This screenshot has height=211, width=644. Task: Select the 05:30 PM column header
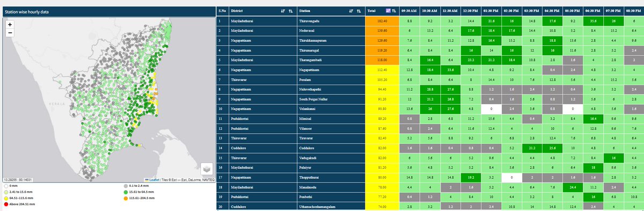pos(573,11)
